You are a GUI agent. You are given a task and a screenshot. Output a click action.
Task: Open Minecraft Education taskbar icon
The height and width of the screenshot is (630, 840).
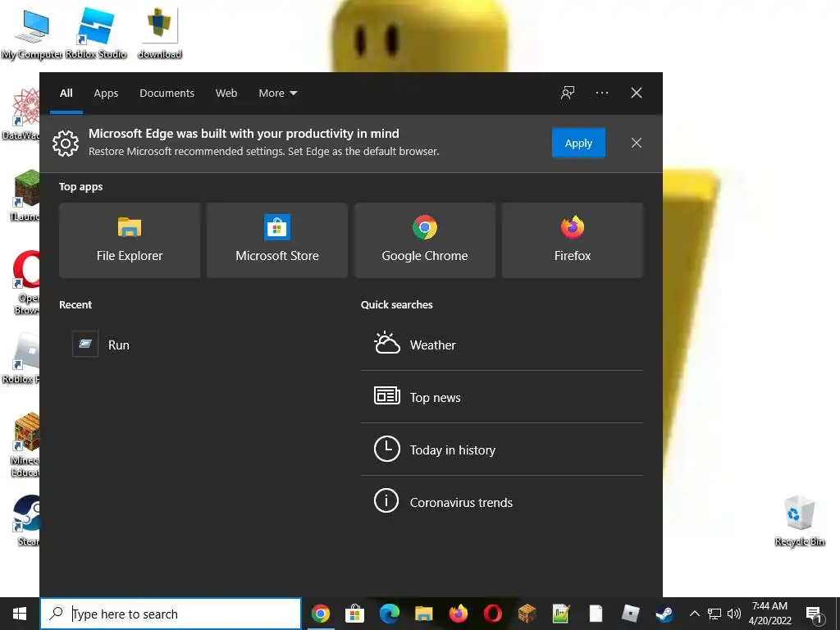[x=527, y=614]
